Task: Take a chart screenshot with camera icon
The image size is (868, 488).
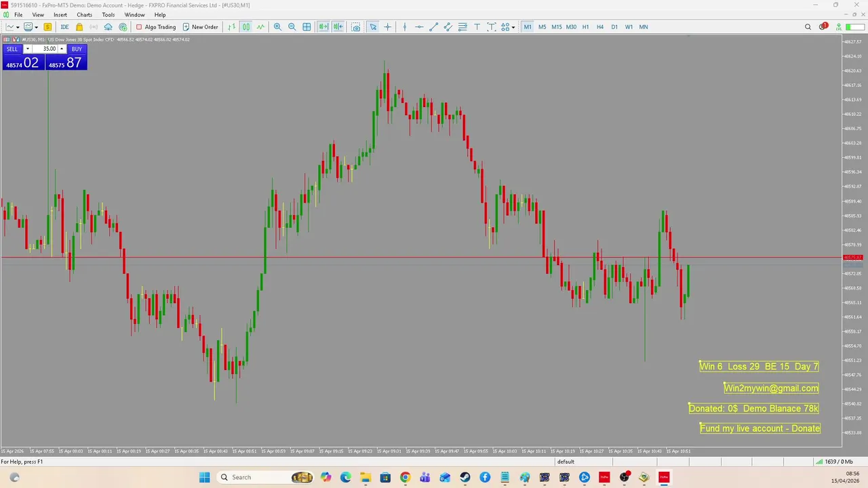Action: (x=355, y=27)
